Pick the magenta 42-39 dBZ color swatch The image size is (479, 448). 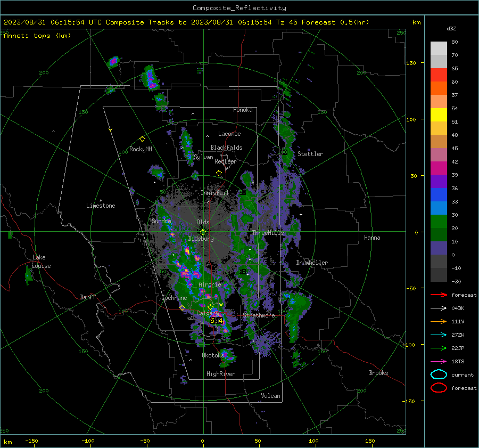439,168
